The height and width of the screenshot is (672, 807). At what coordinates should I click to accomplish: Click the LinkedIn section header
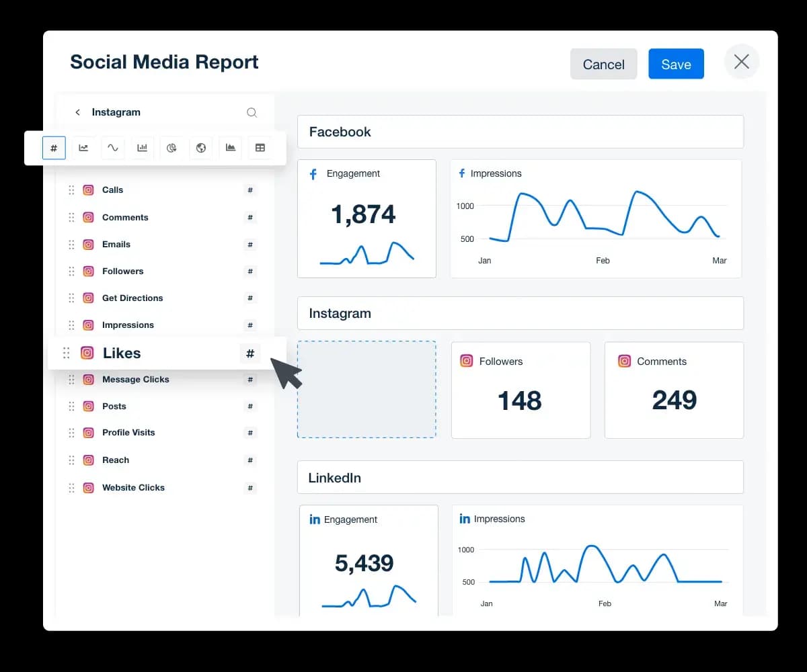[x=520, y=478]
